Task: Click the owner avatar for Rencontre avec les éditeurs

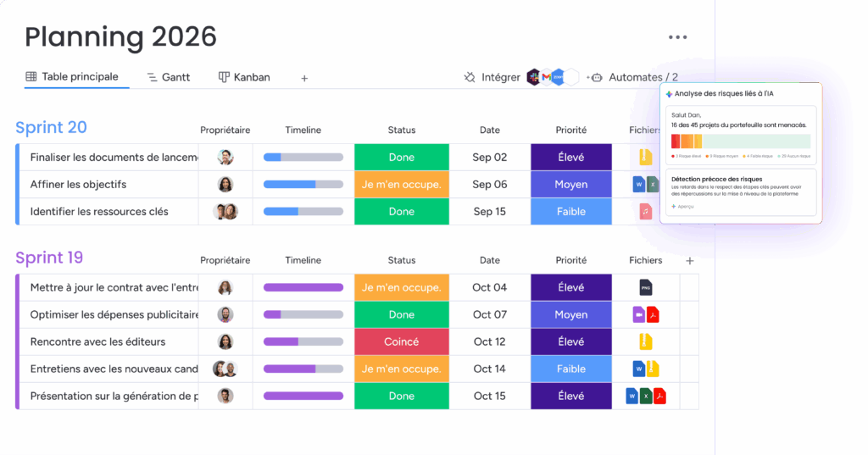Action: coord(225,341)
